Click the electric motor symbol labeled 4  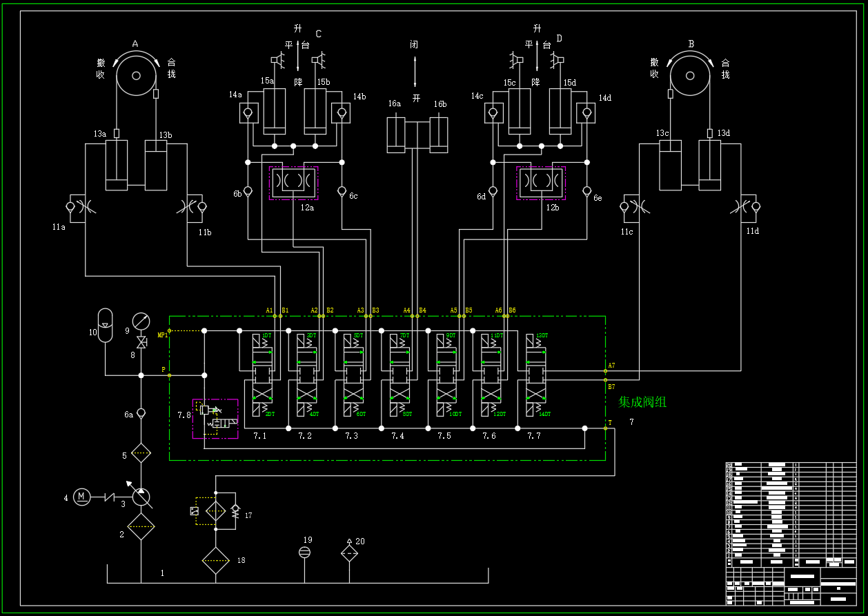[82, 497]
